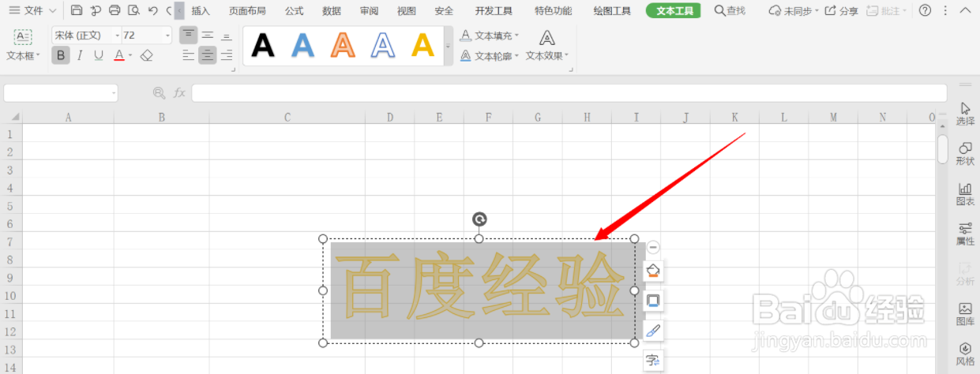Expand the Name Box dropdown
This screenshot has height=374, width=980.
click(x=114, y=93)
